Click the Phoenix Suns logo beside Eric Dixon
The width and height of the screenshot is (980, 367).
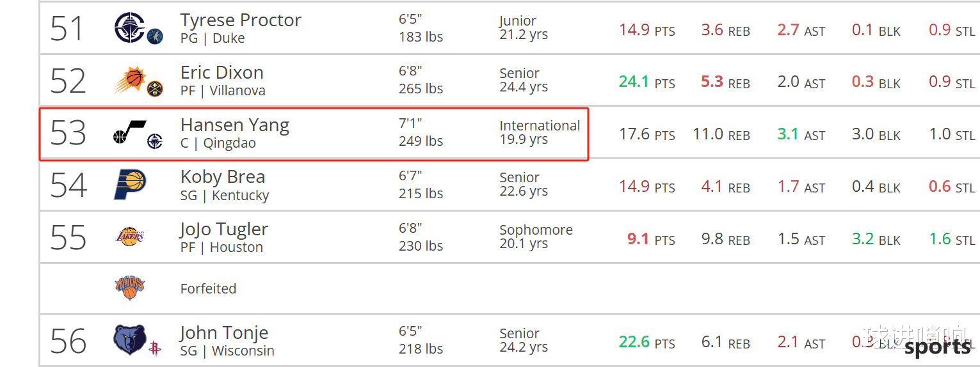click(130, 80)
